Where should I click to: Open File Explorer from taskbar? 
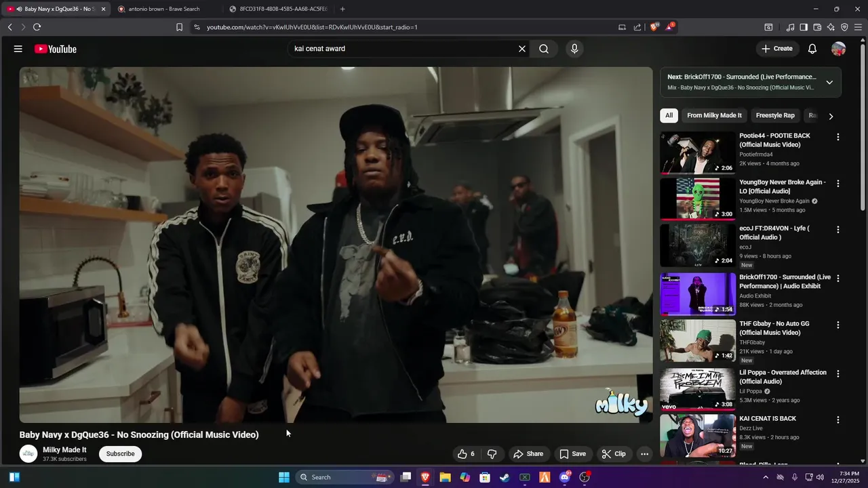click(445, 477)
